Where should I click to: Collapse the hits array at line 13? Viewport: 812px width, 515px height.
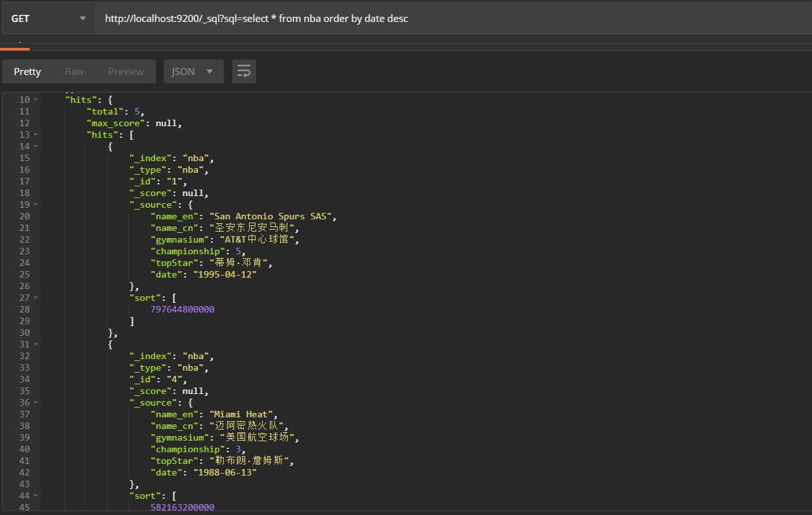pyautogui.click(x=36, y=135)
